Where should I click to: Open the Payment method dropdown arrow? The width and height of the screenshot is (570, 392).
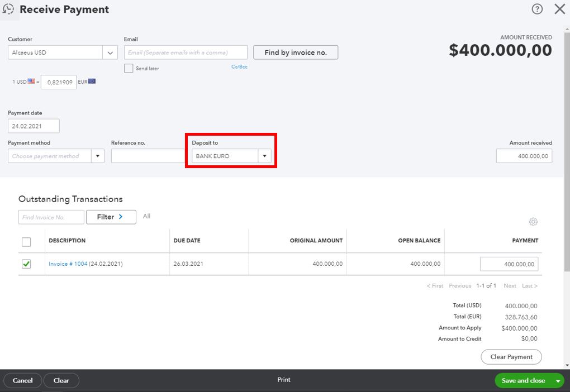coord(97,156)
